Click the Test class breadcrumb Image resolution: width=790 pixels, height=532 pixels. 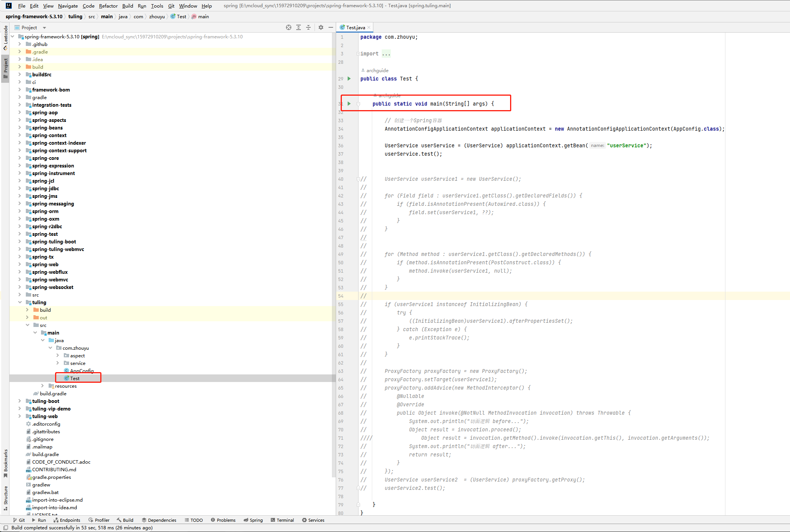(x=179, y=16)
